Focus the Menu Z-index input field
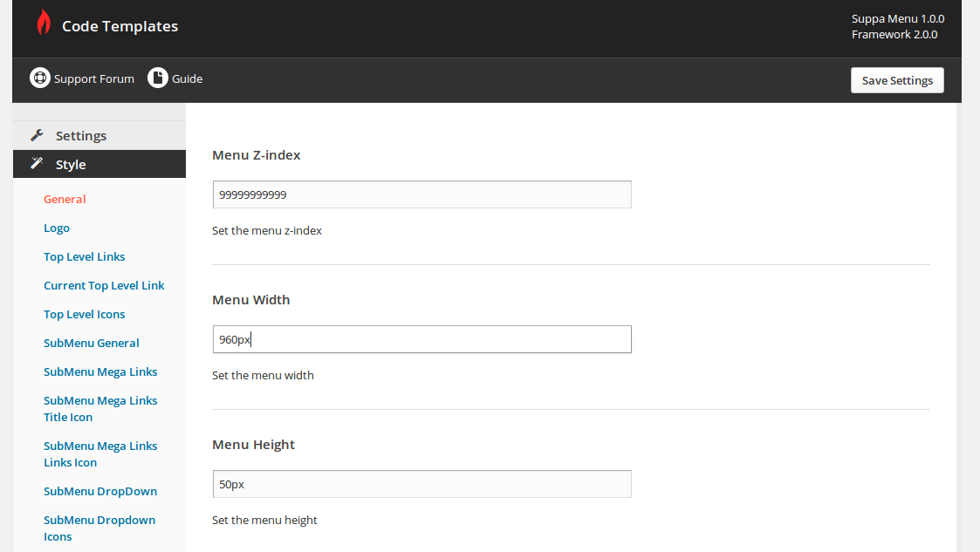The height and width of the screenshot is (552, 980). (421, 194)
